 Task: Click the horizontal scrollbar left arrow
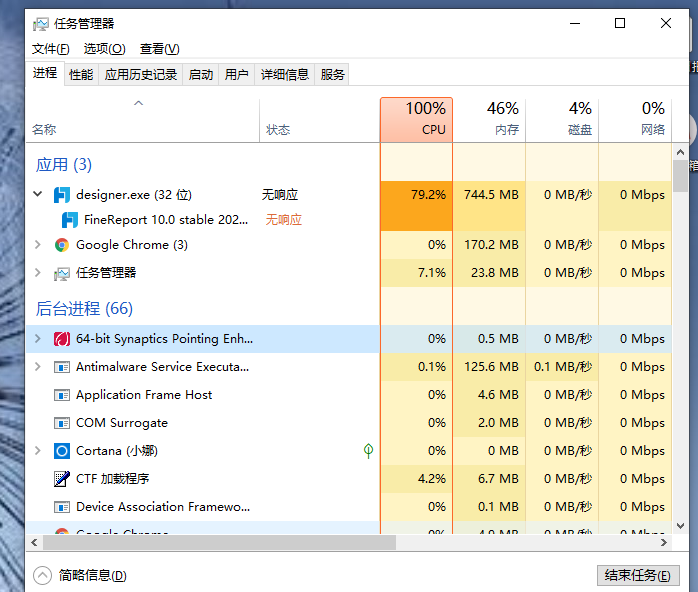point(34,543)
